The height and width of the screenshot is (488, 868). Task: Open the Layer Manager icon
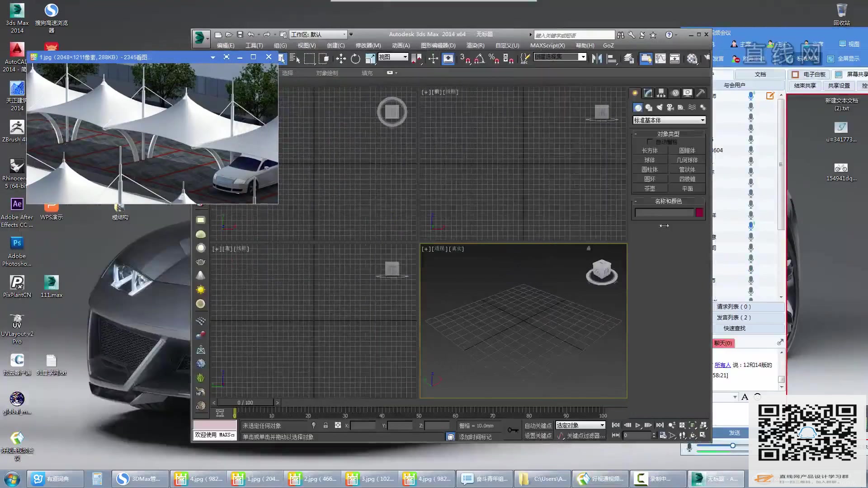pos(629,59)
